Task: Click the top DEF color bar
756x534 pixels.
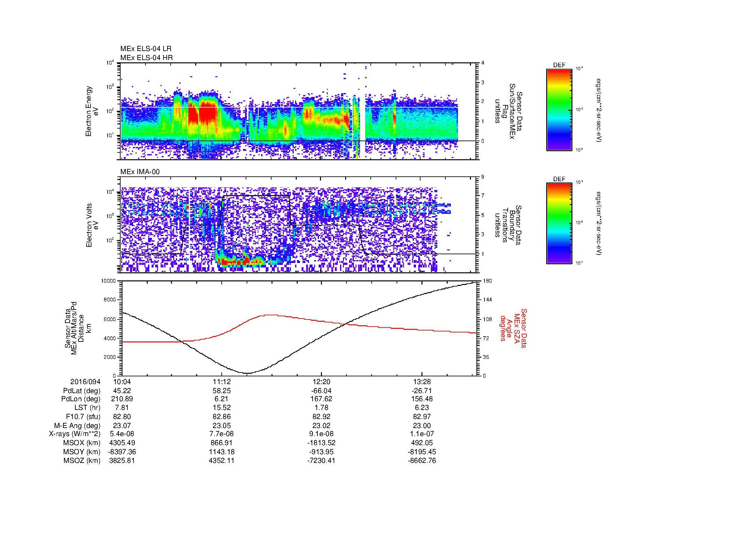Action: [x=559, y=110]
